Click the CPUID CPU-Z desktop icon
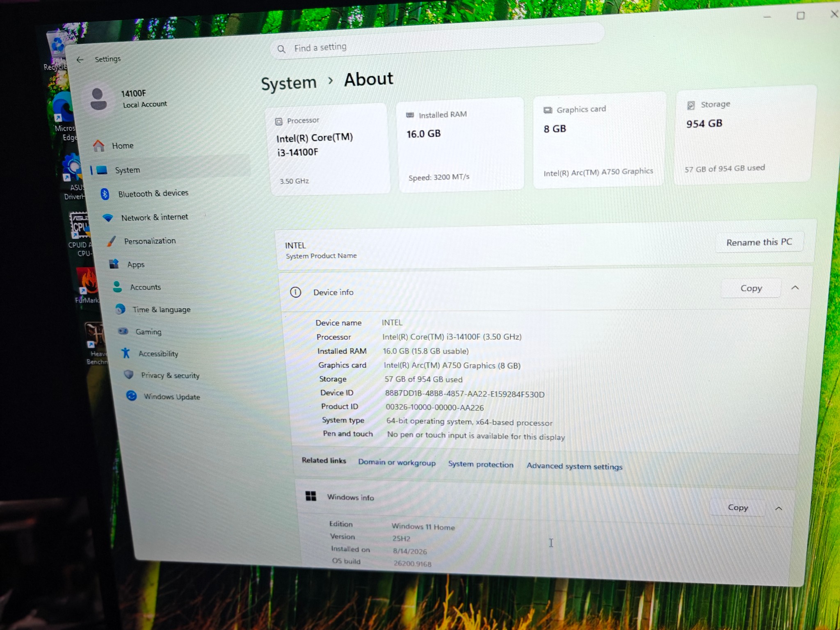Image resolution: width=840 pixels, height=630 pixels. point(80,235)
